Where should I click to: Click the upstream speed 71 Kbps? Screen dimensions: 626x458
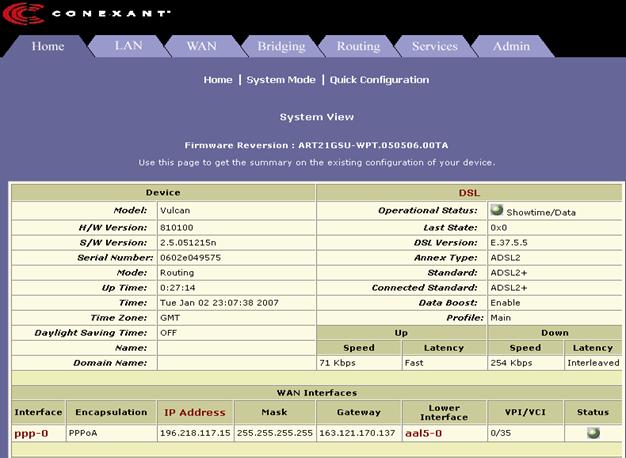[x=337, y=363]
